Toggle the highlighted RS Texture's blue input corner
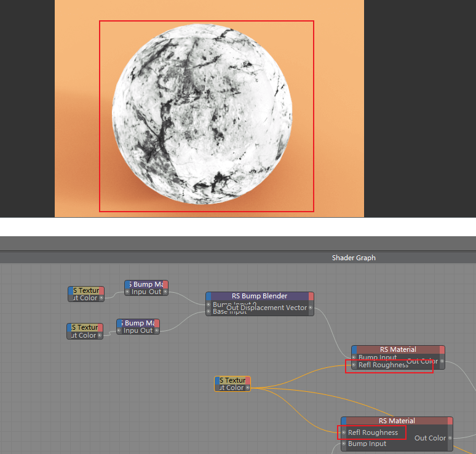Screen dimensions: 476x454 217,380
